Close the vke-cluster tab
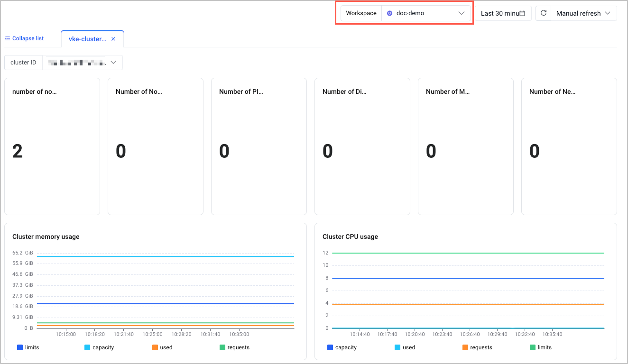The width and height of the screenshot is (628, 364). click(113, 39)
